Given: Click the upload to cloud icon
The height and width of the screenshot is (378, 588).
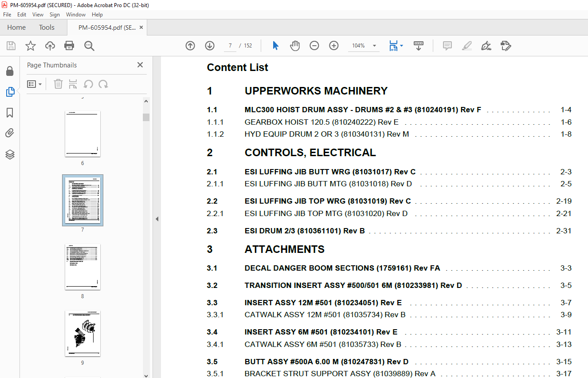Looking at the screenshot, I should 50,46.
